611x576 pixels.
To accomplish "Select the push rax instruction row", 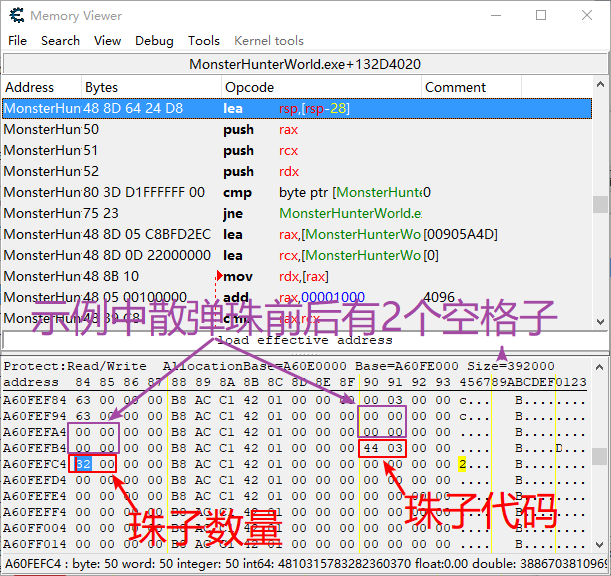I will [297, 129].
